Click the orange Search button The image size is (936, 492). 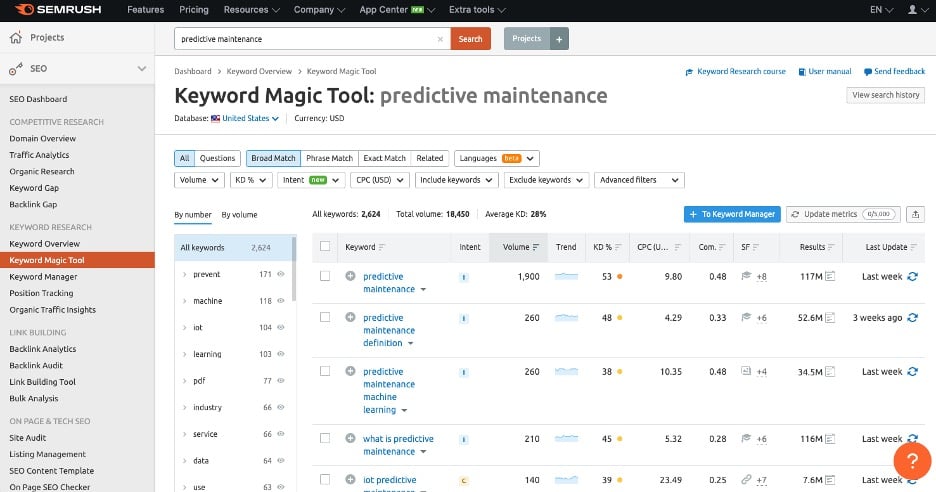tap(470, 39)
